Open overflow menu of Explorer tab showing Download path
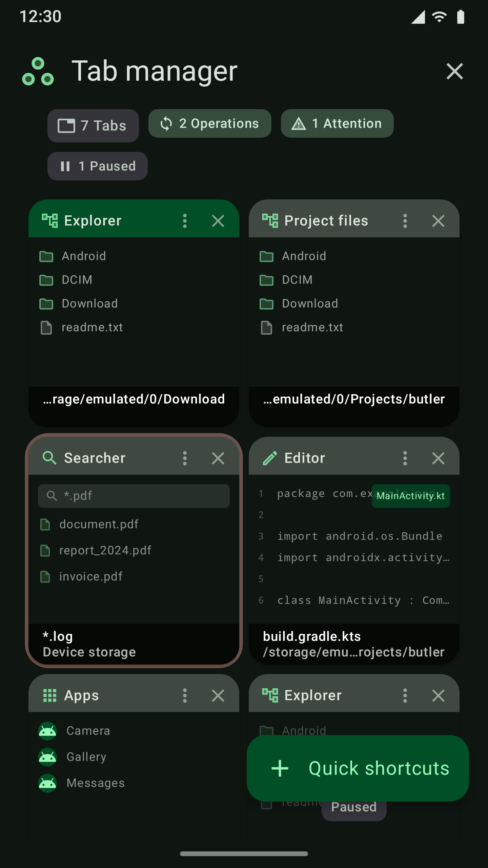488x868 pixels. click(x=185, y=221)
